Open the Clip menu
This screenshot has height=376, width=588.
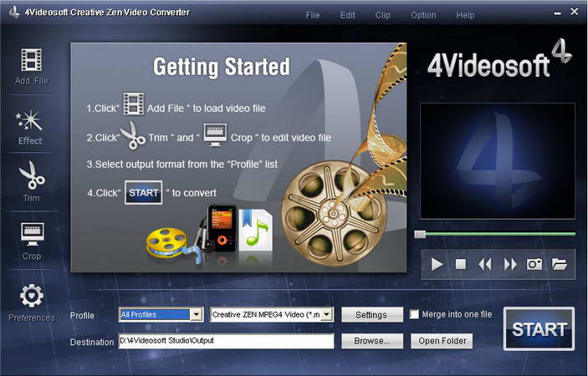click(382, 15)
